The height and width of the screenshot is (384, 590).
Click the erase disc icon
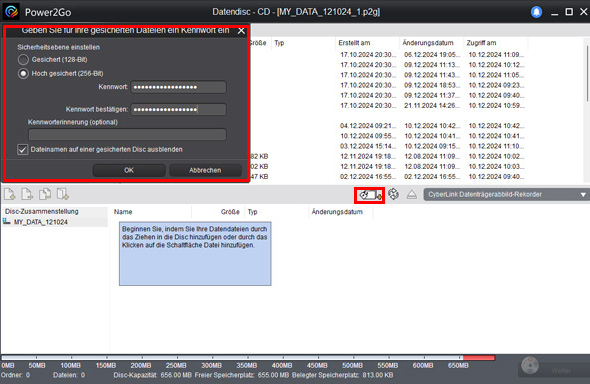393,194
